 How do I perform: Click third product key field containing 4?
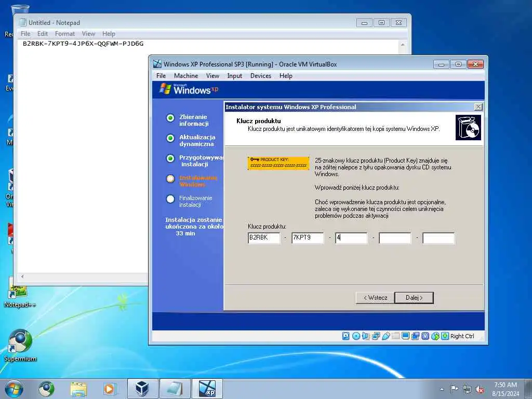tap(351, 238)
